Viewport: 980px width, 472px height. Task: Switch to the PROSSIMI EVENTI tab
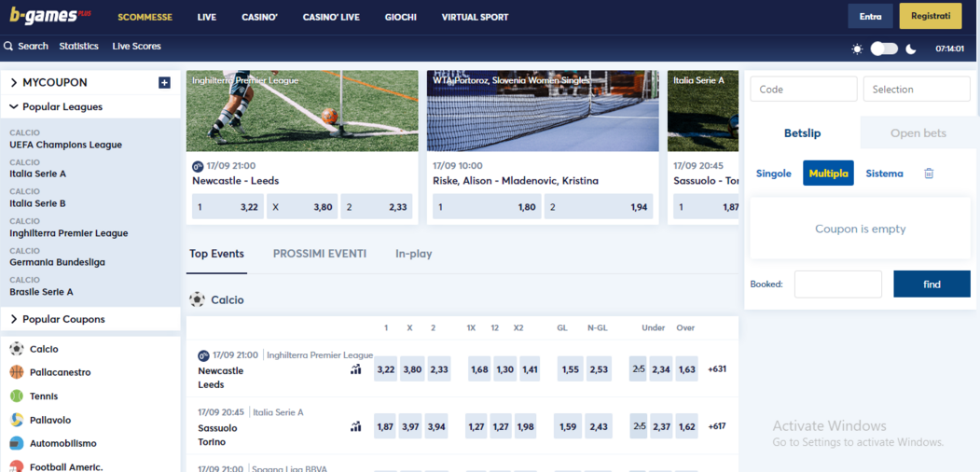click(319, 254)
